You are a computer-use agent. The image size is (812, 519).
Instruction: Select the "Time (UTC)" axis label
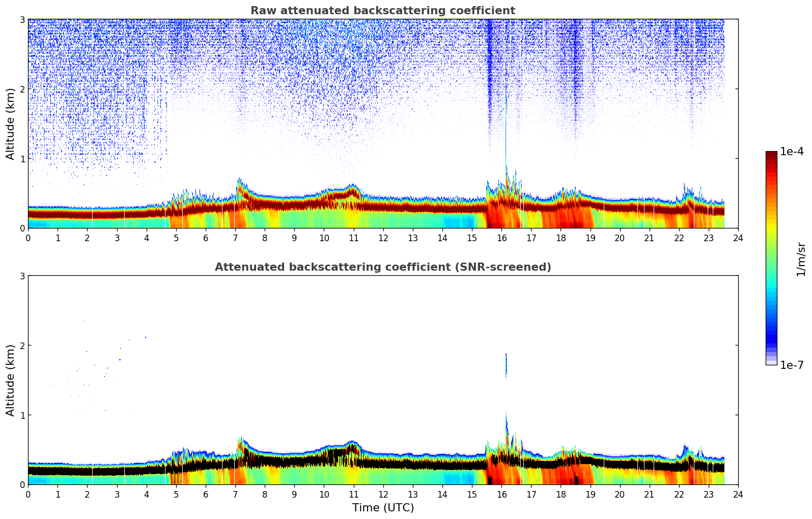coord(383,508)
